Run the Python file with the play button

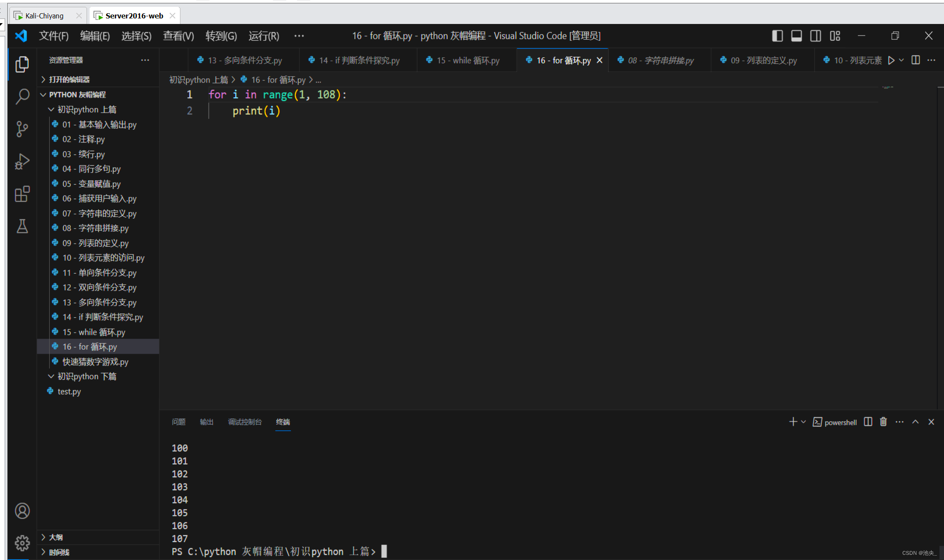(892, 60)
